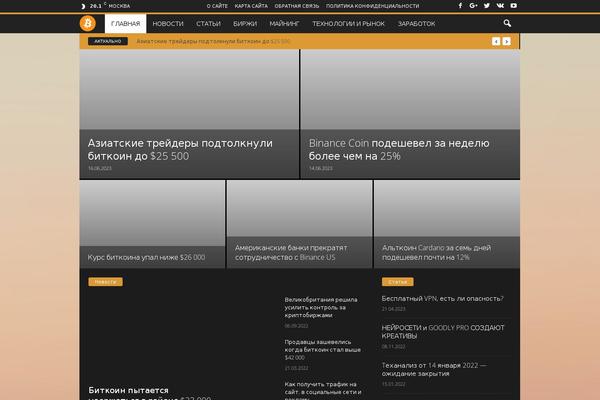Click the Статьи section tag
This screenshot has height=400, width=600.
click(x=398, y=282)
